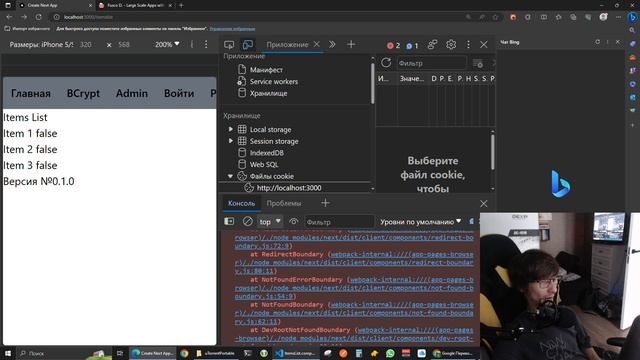Refresh the cookies table
The height and width of the screenshot is (360, 640).
386,62
